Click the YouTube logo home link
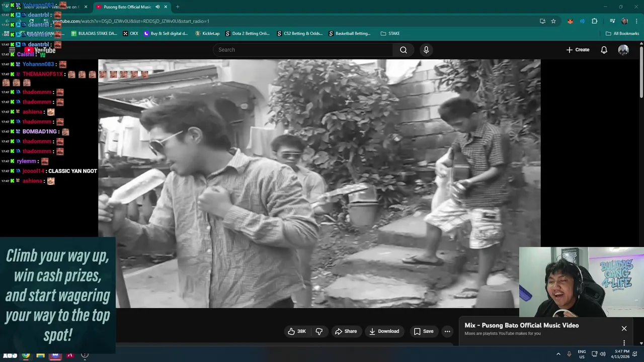The image size is (644, 362). click(40, 50)
